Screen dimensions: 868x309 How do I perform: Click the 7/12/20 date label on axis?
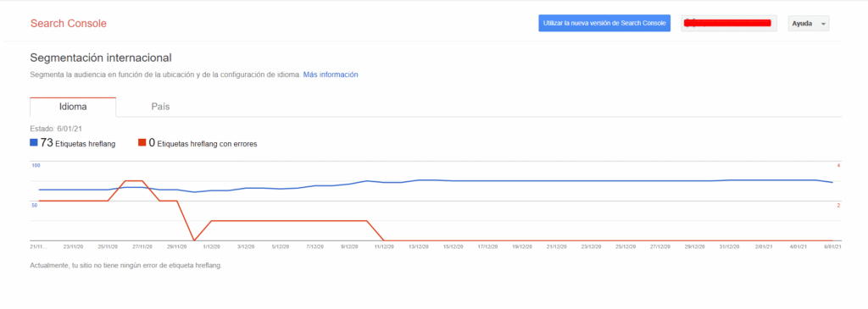[315, 246]
